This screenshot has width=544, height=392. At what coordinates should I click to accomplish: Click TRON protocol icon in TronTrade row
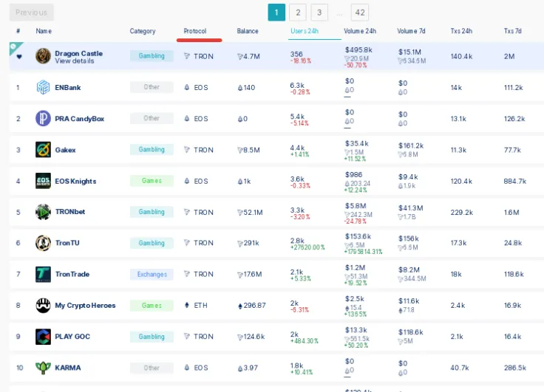187,274
